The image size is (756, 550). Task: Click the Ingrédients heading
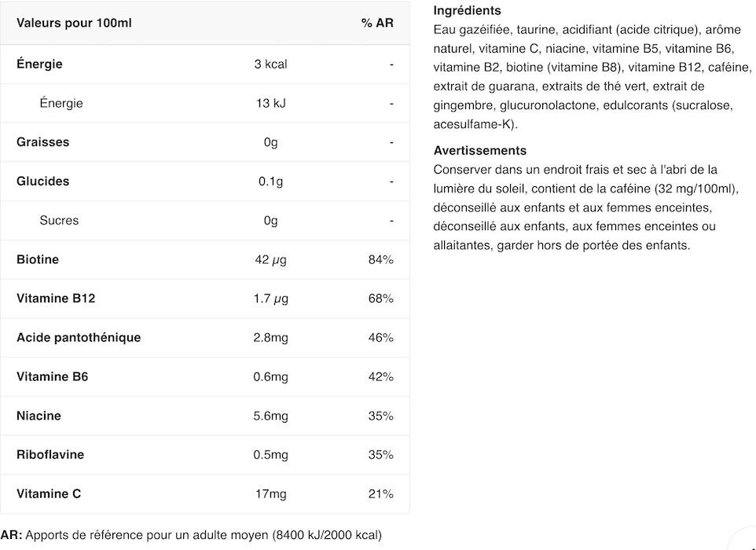tap(468, 10)
